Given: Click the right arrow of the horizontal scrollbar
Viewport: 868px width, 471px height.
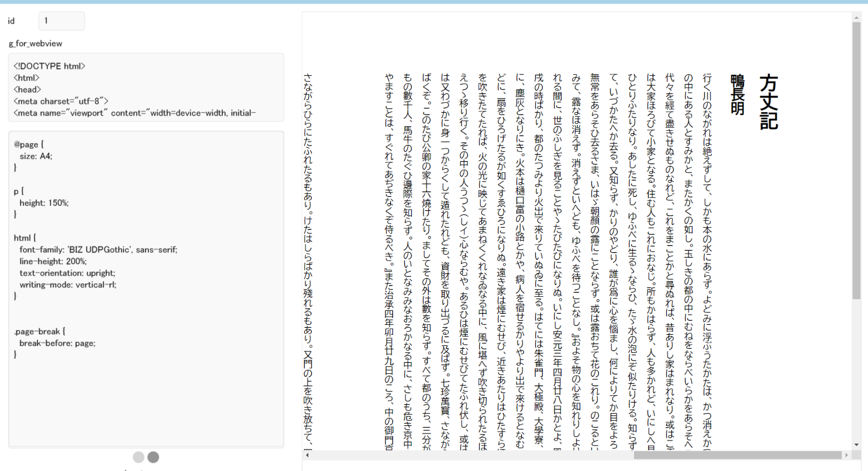Looking at the screenshot, I should [846, 455].
